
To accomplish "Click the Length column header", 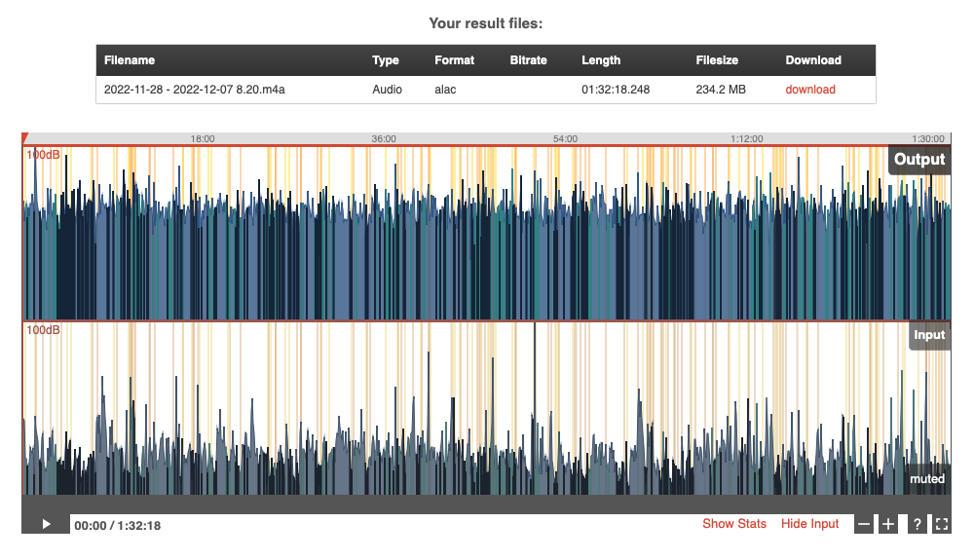I will point(601,60).
